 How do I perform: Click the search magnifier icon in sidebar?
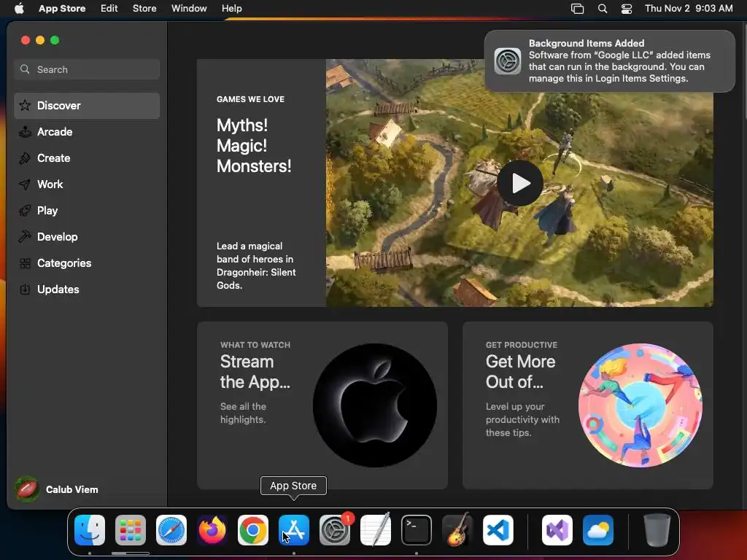tap(25, 69)
